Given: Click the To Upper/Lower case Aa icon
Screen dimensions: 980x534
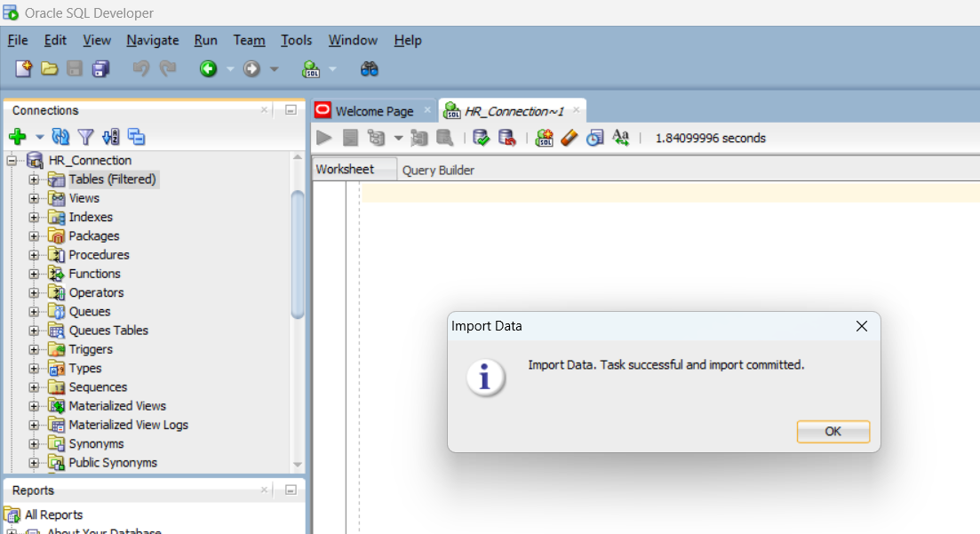Looking at the screenshot, I should 621,138.
